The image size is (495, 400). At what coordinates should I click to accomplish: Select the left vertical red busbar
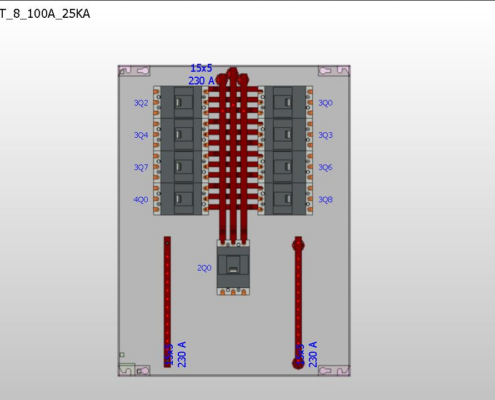tap(167, 302)
